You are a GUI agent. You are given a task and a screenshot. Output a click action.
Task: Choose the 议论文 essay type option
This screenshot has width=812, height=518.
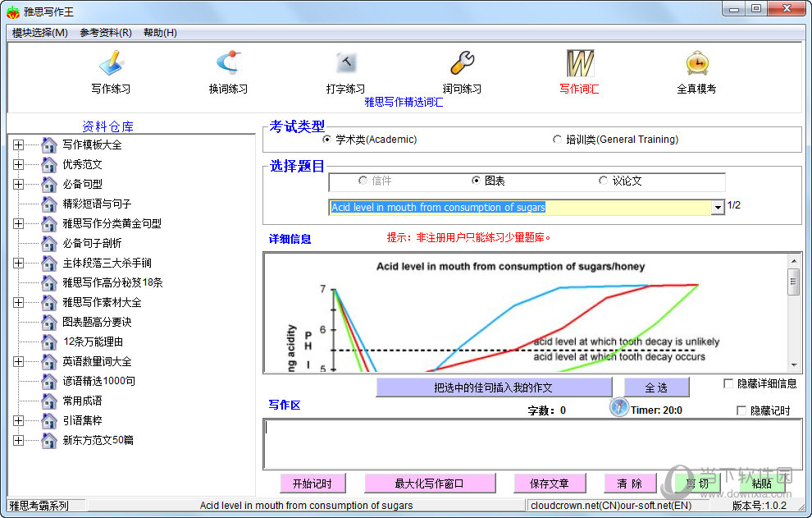[x=604, y=181]
